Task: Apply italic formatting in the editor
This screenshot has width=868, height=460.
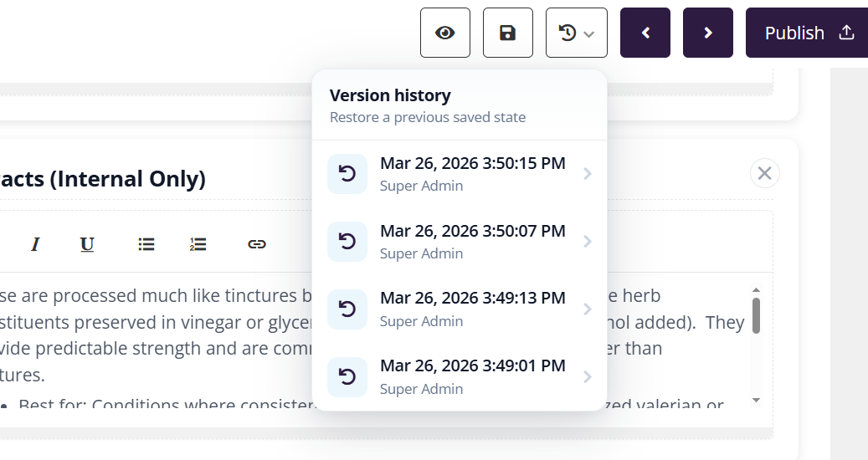Action: [35, 244]
